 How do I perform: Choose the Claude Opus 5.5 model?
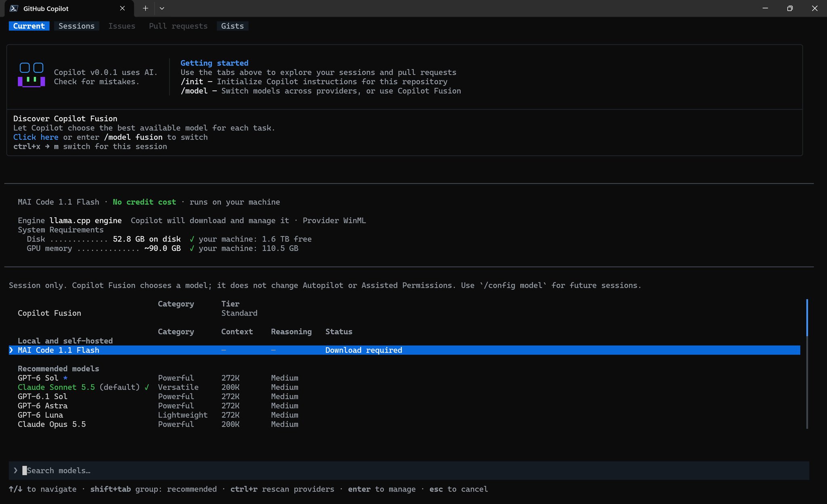pyautogui.click(x=405, y=424)
